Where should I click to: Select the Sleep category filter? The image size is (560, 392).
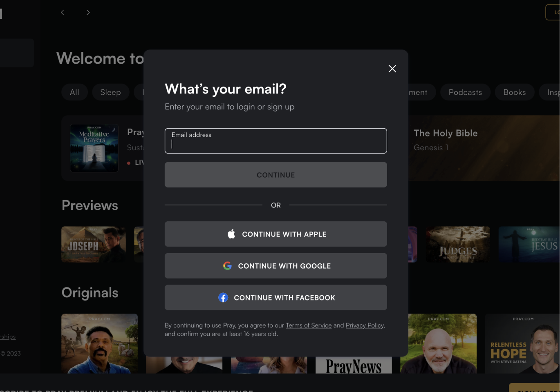pos(110,92)
